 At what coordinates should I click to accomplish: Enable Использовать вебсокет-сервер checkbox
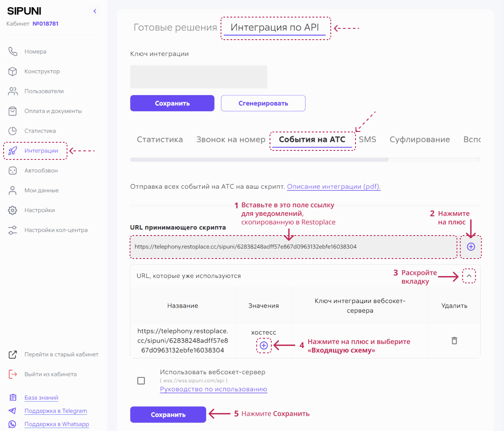point(141,380)
